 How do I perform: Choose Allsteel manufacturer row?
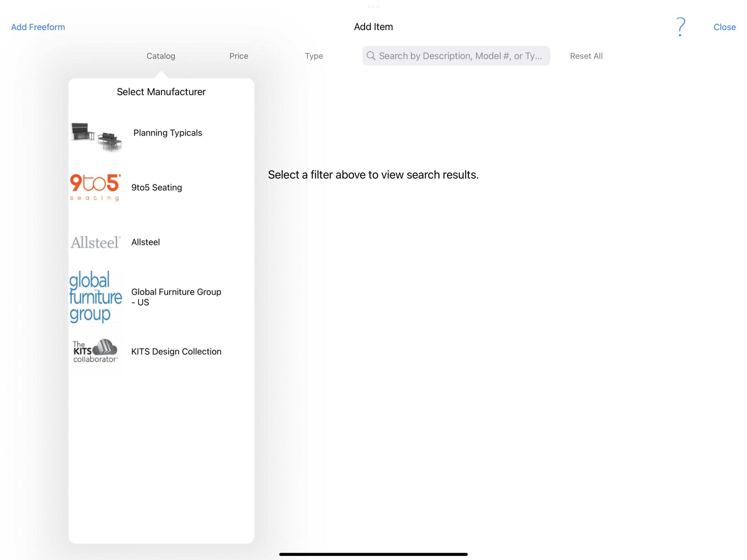click(161, 243)
